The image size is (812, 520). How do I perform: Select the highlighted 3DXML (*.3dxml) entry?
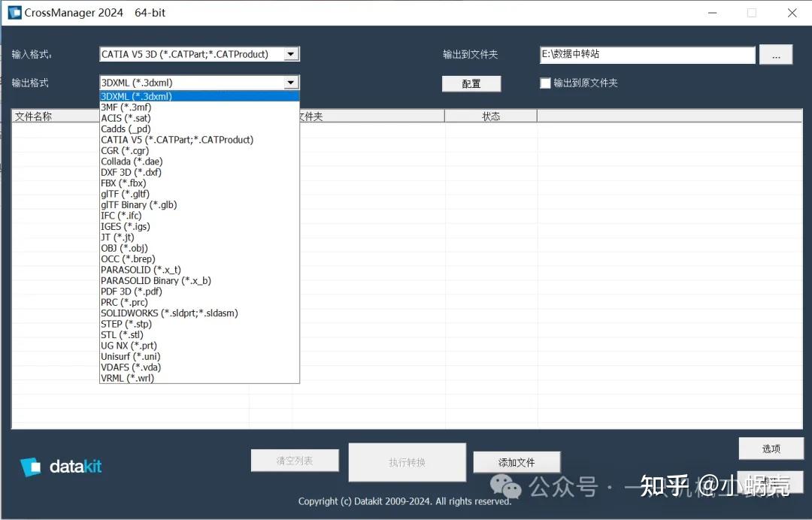pyautogui.click(x=136, y=96)
